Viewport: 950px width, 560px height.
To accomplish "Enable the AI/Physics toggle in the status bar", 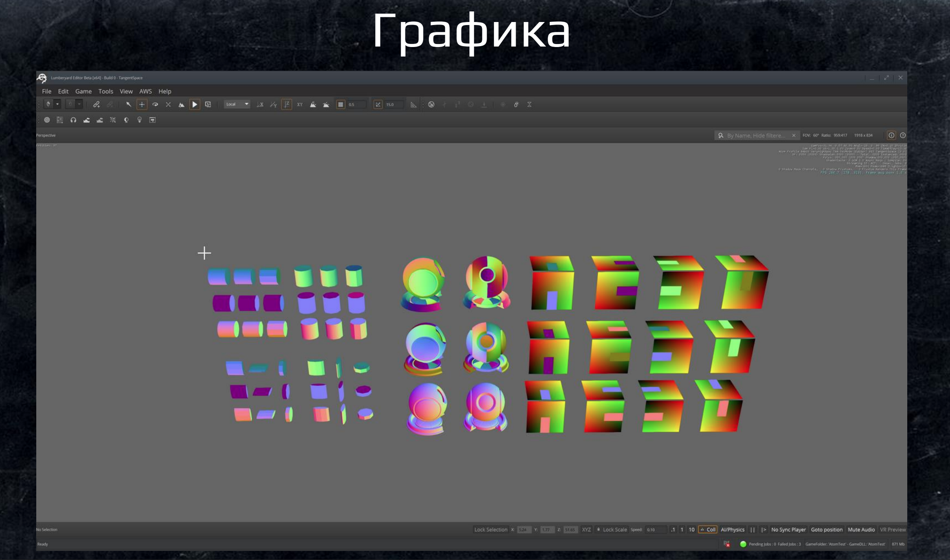I will 732,529.
